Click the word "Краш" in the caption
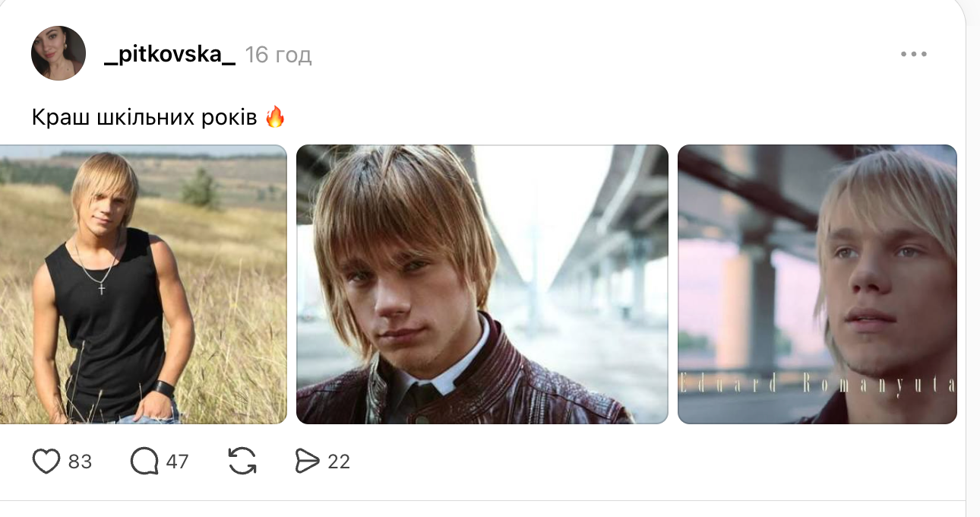This screenshot has height=517, width=980. click(x=56, y=118)
